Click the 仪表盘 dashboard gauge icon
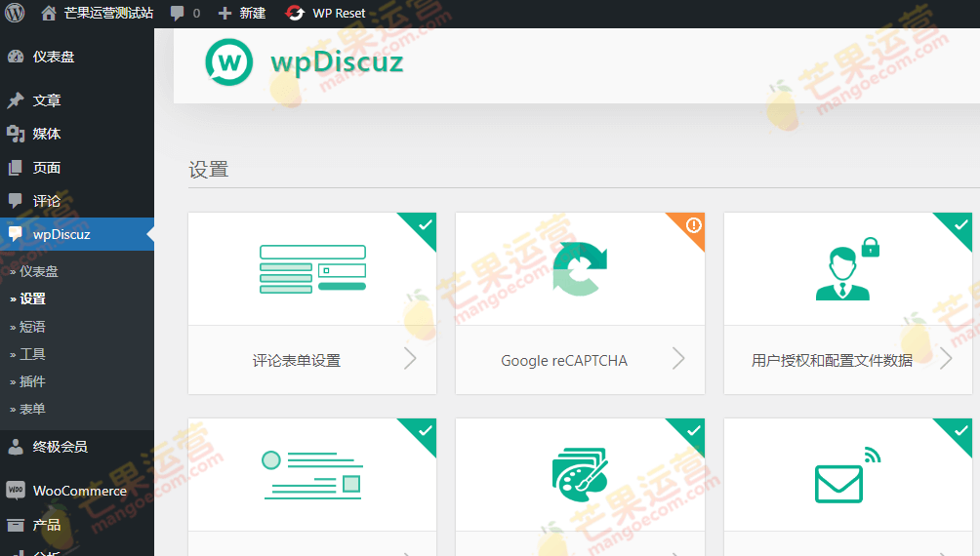980x556 pixels. pyautogui.click(x=16, y=57)
